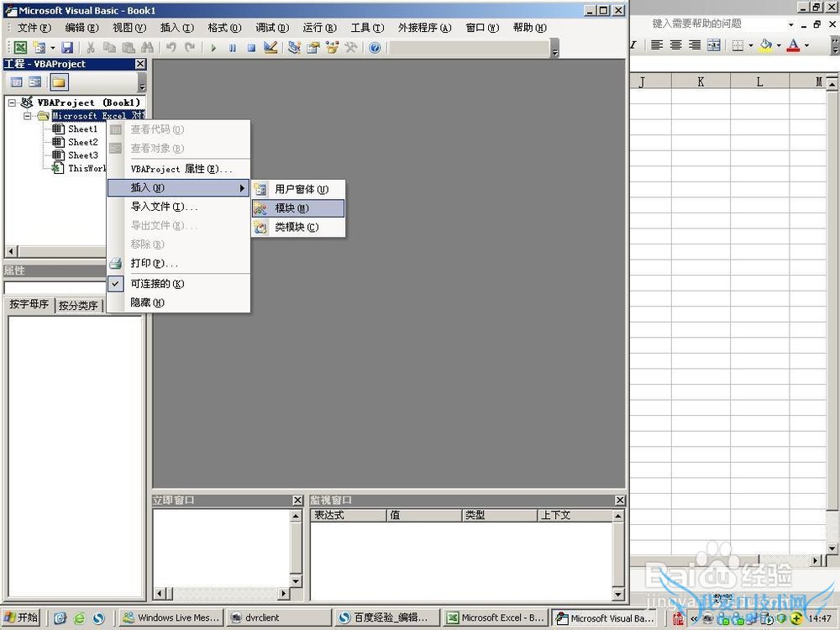This screenshot has height=630, width=840.
Task: Select VBAProject 属性 in the context menu
Action: (x=181, y=169)
